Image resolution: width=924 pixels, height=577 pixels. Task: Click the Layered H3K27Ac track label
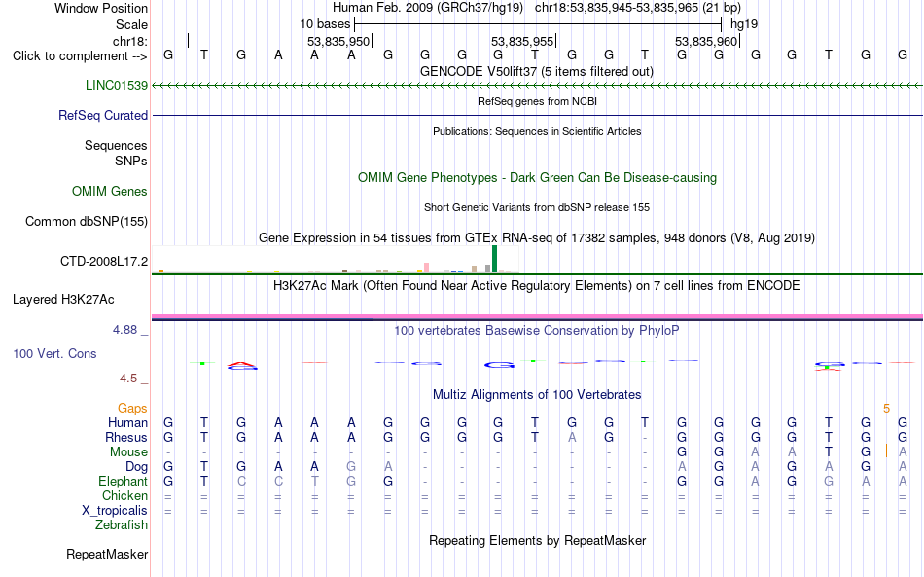[x=63, y=300]
